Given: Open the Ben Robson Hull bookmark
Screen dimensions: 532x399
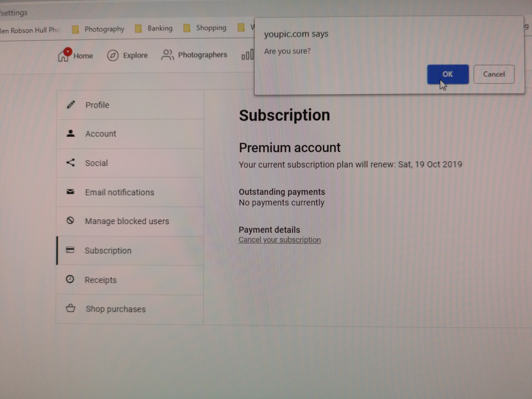Looking at the screenshot, I should click(29, 30).
